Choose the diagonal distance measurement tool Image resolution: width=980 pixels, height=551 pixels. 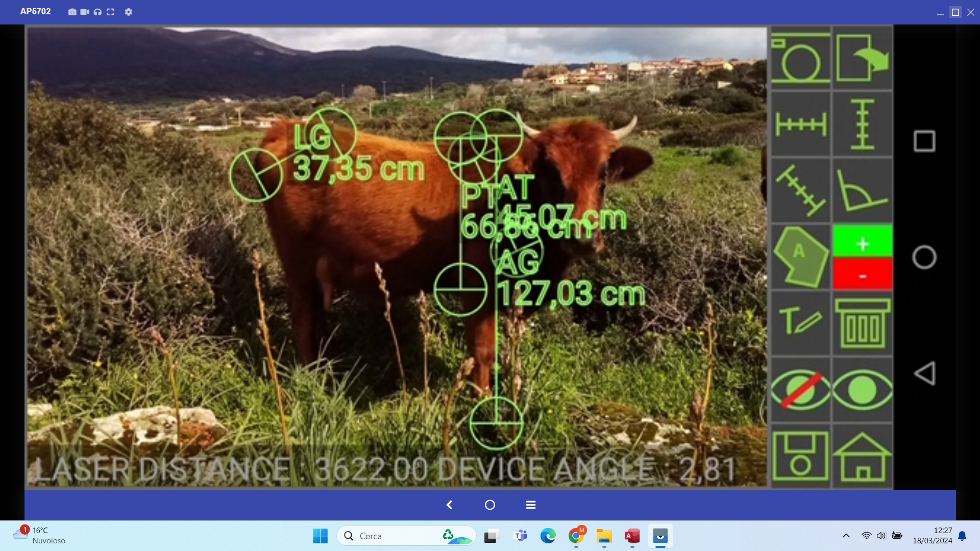coord(800,191)
